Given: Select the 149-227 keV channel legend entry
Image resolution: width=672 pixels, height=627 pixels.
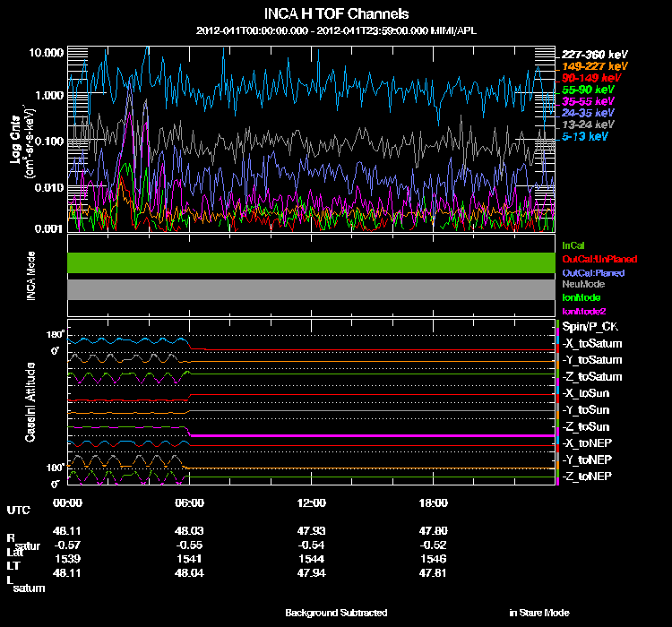Looking at the screenshot, I should click(595, 66).
